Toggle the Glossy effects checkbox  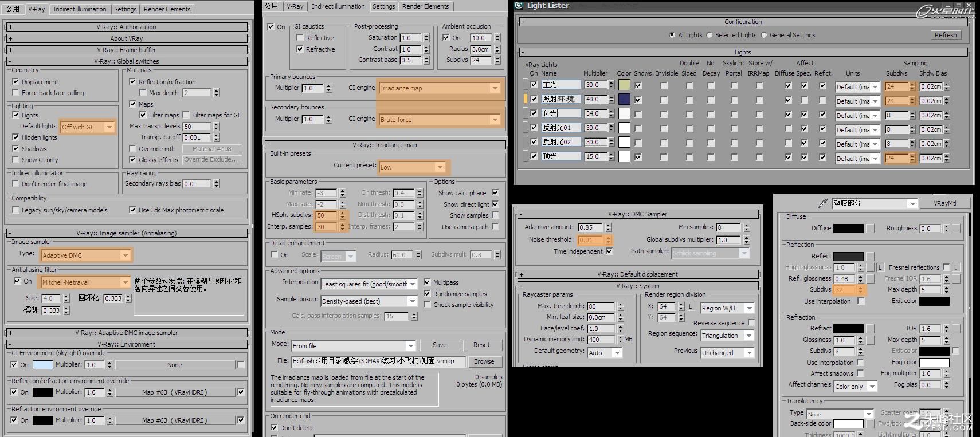(x=132, y=160)
